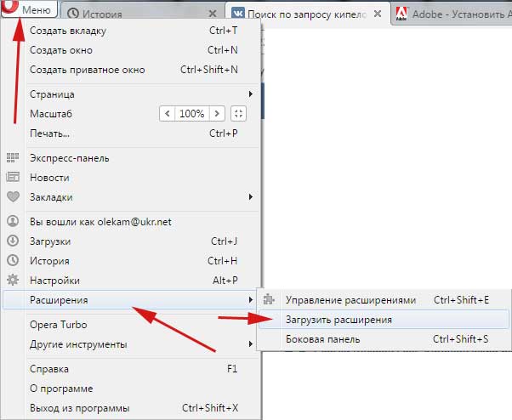Viewport: 512px width, 420px height.
Task: Toggle fullscreen with the Масштаб icon
Action: pos(238,114)
